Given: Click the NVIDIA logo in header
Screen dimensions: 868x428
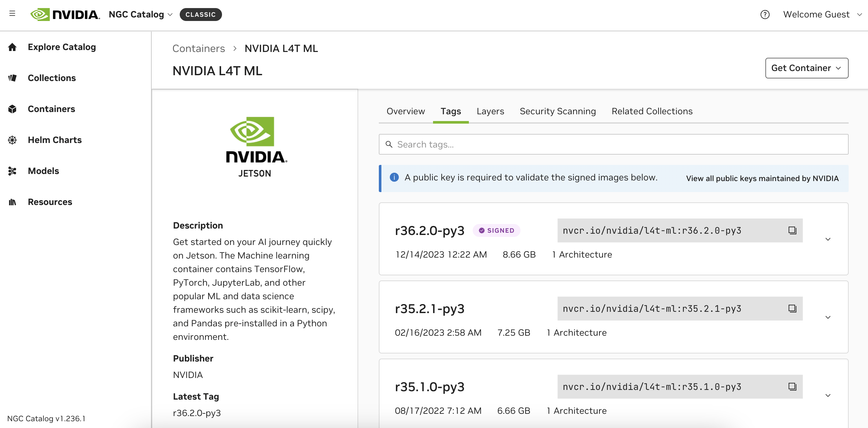Looking at the screenshot, I should click(x=65, y=15).
